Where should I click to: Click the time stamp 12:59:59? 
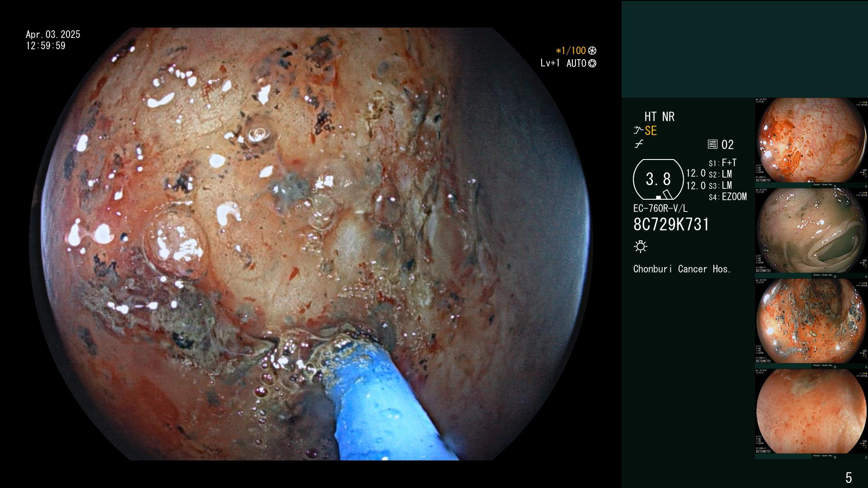tap(46, 46)
